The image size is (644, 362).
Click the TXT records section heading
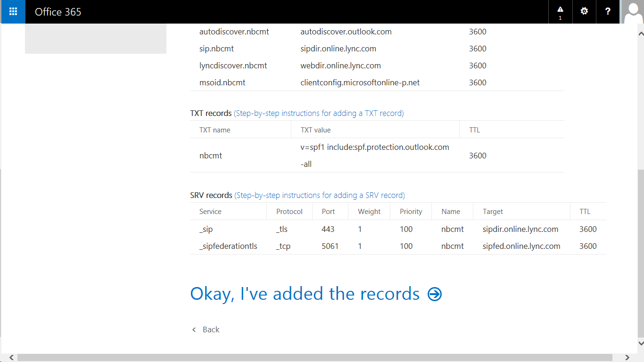[211, 113]
